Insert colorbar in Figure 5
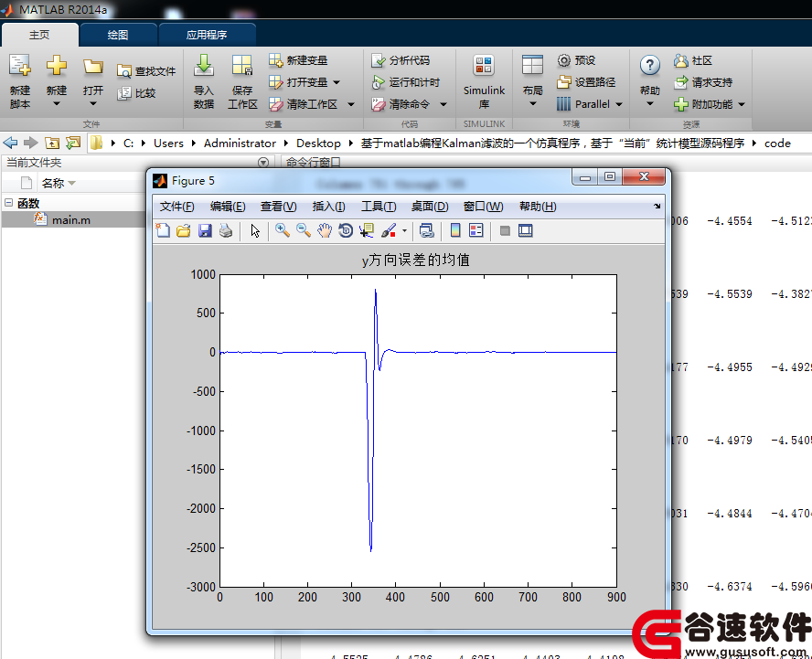Viewport: 812px width, 659px height. [x=455, y=230]
